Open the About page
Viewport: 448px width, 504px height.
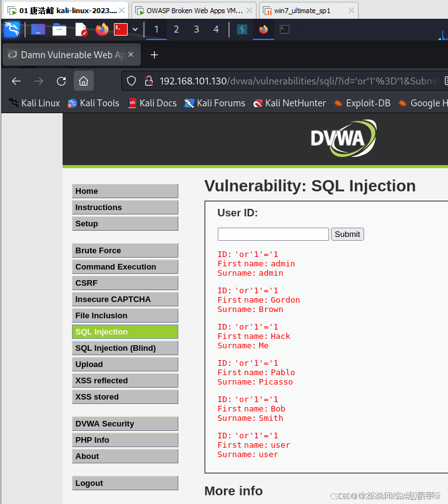pyautogui.click(x=125, y=456)
